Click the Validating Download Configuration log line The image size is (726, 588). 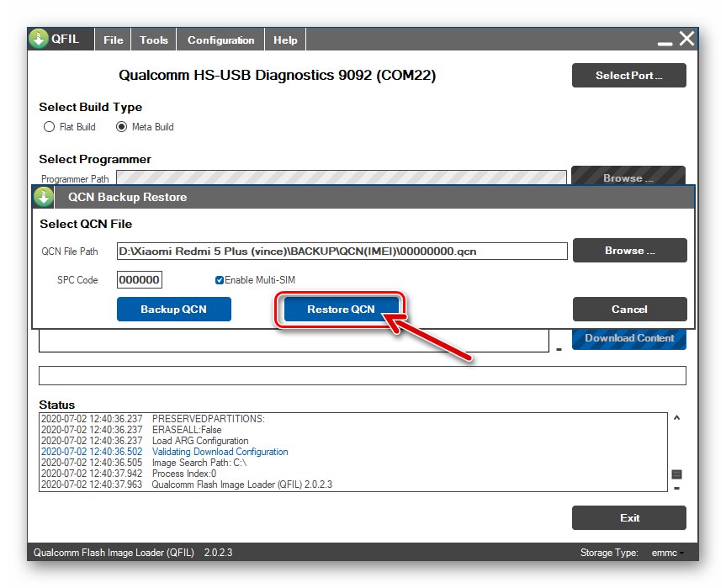(164, 452)
